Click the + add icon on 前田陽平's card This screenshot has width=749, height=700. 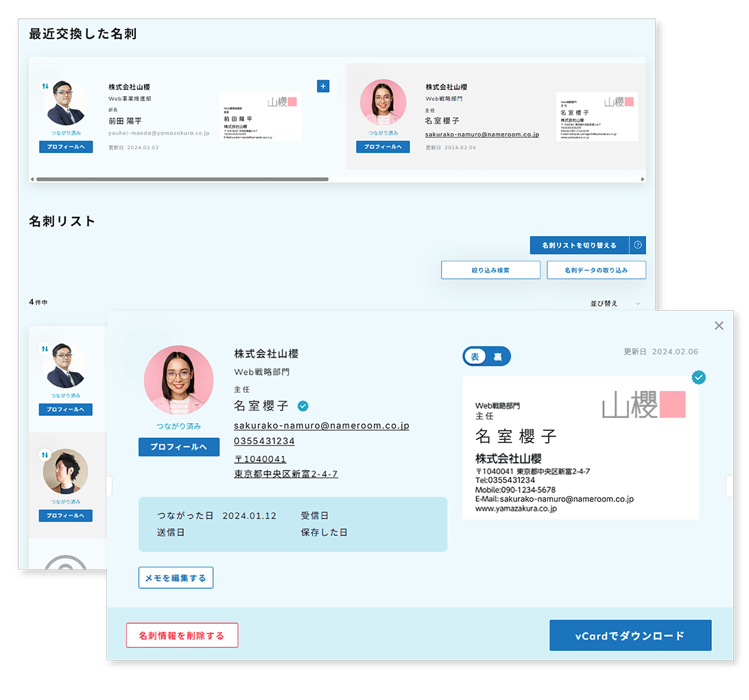(322, 86)
